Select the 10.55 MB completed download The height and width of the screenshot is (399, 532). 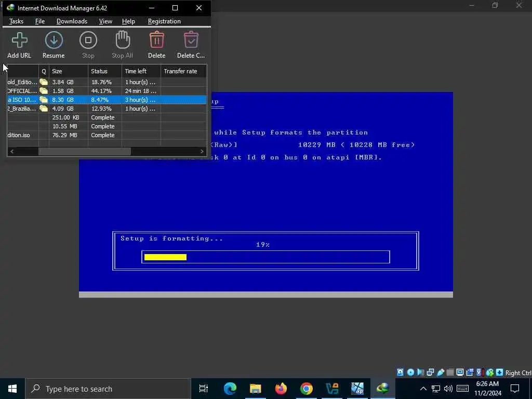tap(107, 126)
